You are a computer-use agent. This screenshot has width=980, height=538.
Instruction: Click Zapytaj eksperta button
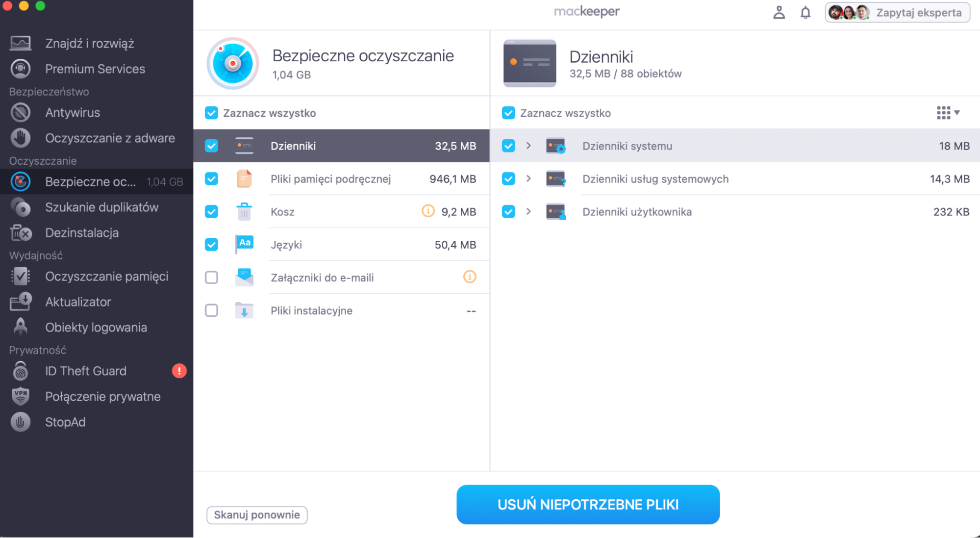click(x=897, y=12)
